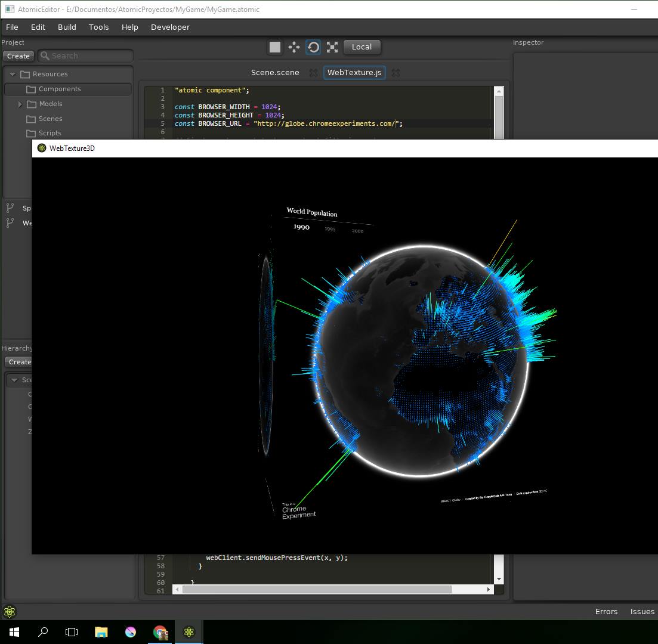Click the 1990 year in globe view

point(301,227)
